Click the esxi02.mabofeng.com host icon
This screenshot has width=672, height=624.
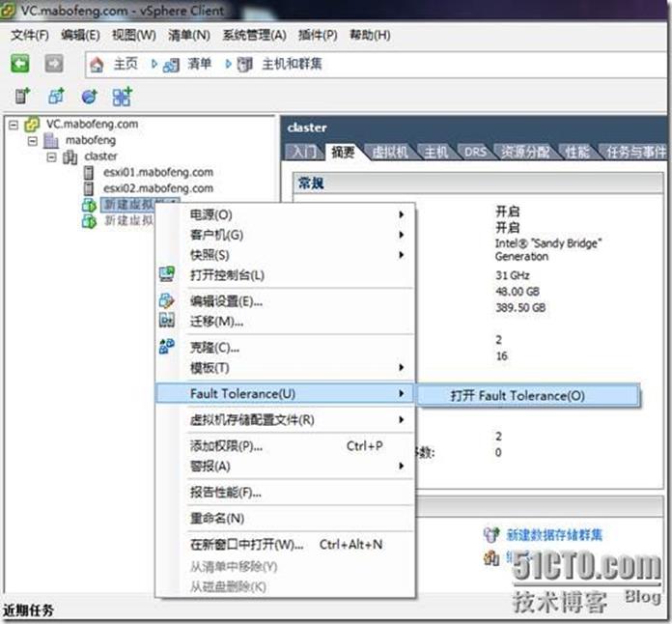pyautogui.click(x=88, y=188)
